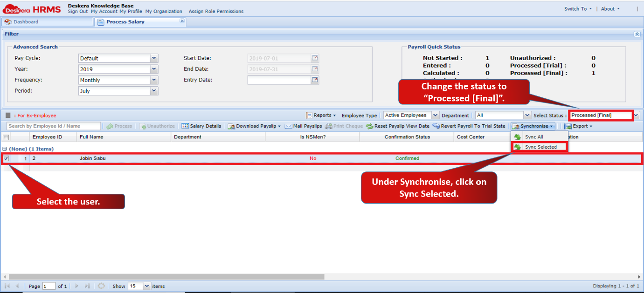Viewport: 644px width, 293px height.
Task: Click the scrollbar right arrow
Action: [639, 277]
